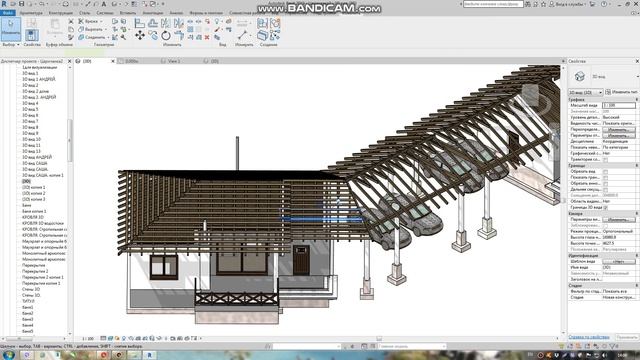Toggle the Границы 3D вида checkbox
Image resolution: width=640 pixels, height=360 pixels.
pyautogui.click(x=605, y=207)
